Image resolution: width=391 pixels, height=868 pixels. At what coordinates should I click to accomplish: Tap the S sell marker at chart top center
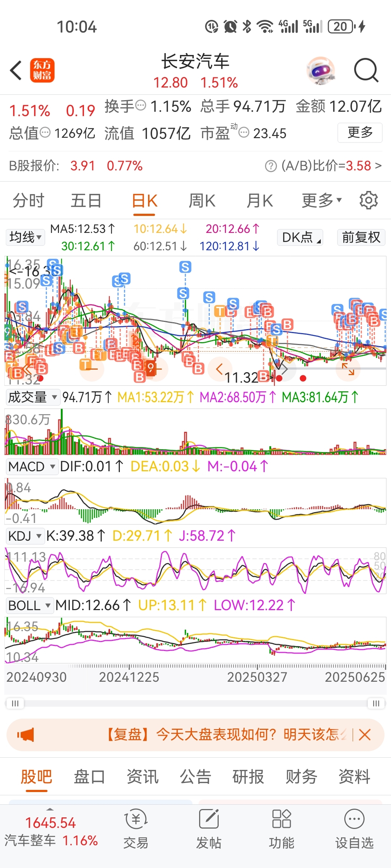(x=185, y=267)
